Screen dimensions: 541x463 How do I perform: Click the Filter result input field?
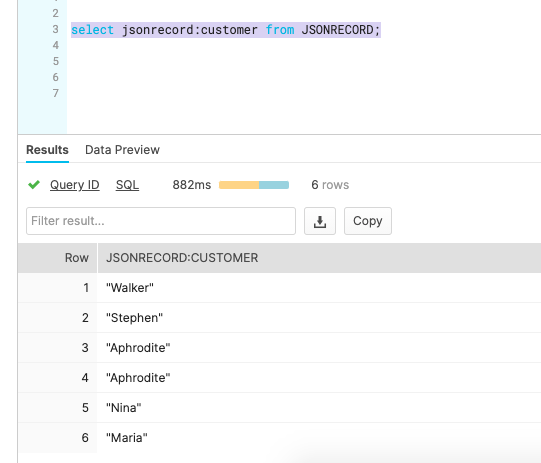(161, 221)
